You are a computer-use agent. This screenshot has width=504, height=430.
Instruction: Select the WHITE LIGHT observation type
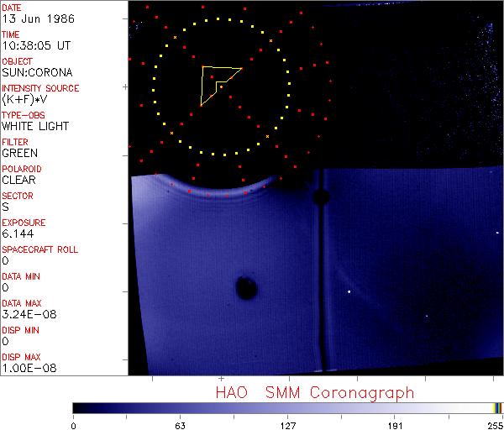click(34, 126)
